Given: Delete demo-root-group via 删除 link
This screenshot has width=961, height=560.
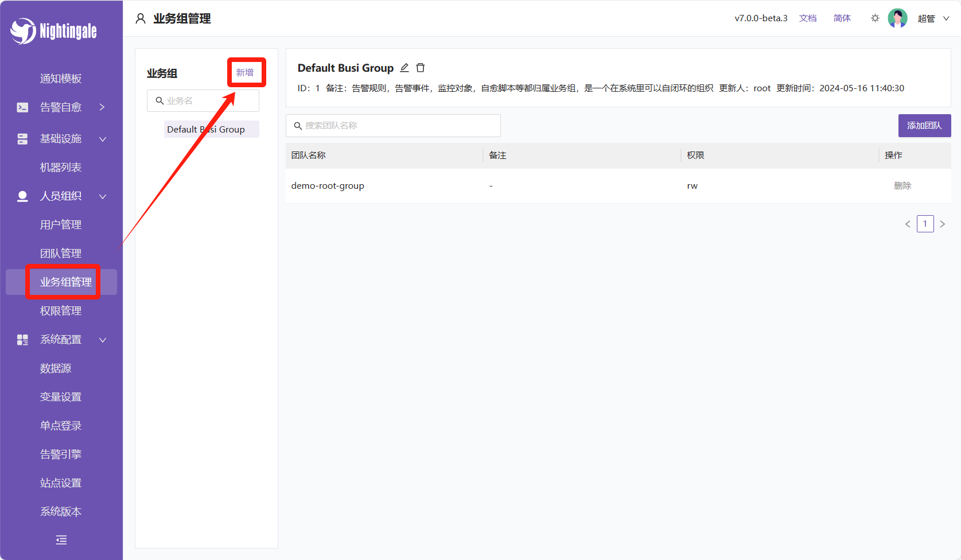Looking at the screenshot, I should pos(902,186).
